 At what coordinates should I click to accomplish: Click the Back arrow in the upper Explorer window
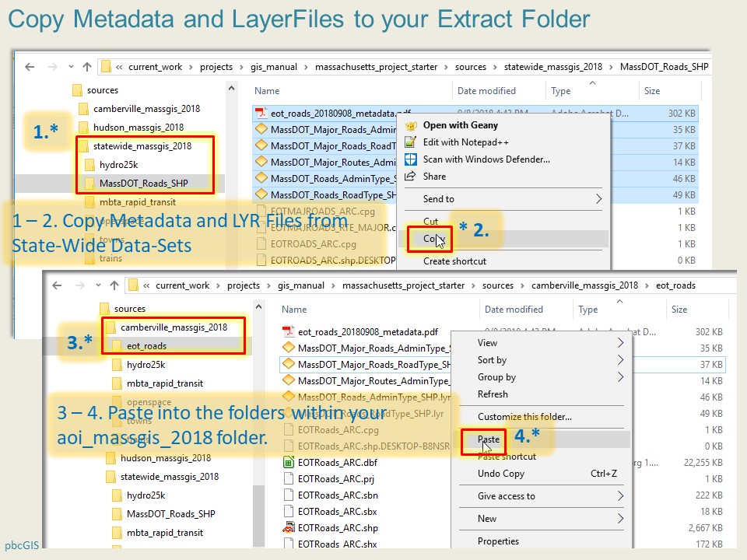(x=30, y=67)
